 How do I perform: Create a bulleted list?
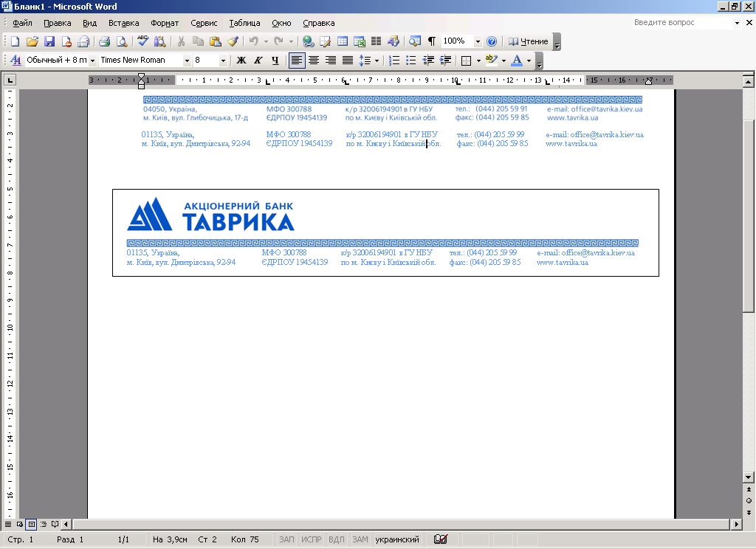point(411,61)
